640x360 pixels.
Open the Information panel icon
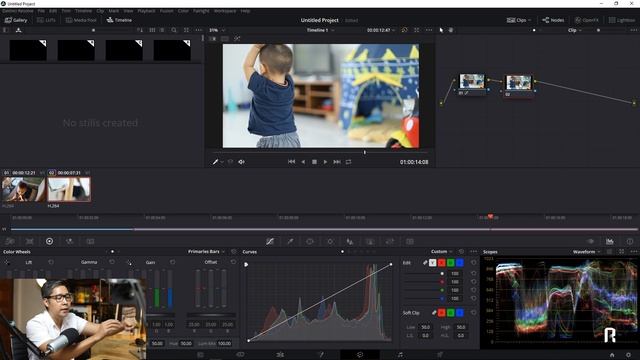[x=630, y=241]
